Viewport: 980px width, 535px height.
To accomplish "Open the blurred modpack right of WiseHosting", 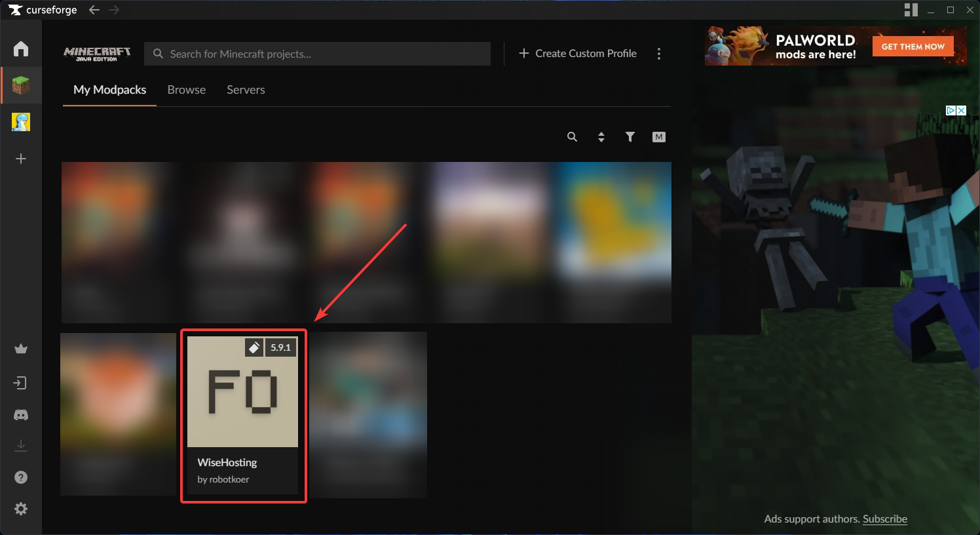I will pos(368,414).
